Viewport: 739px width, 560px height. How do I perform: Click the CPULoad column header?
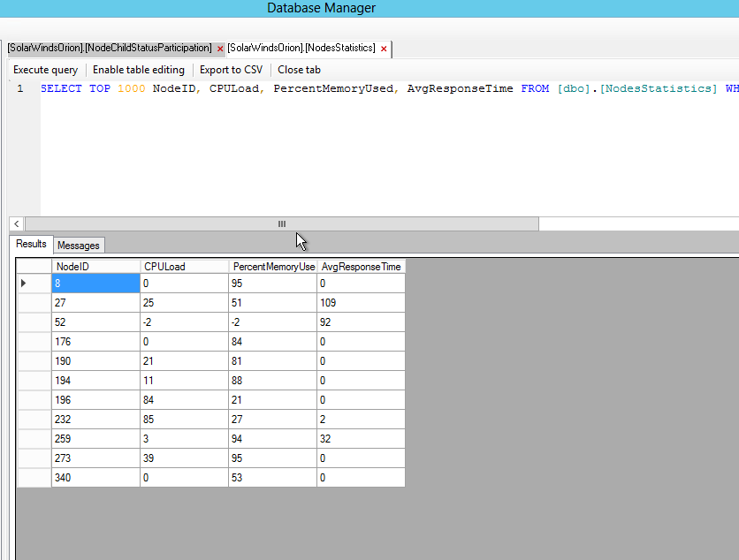(183, 266)
